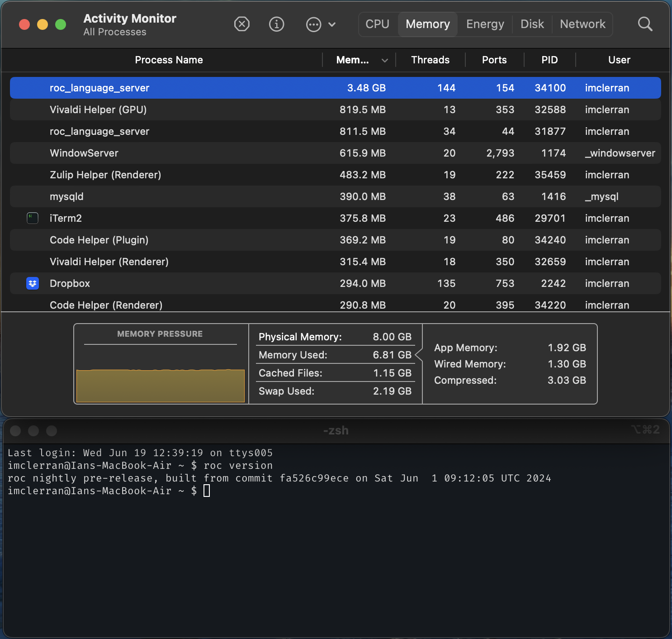Click the 135 threads value for Dropbox
The width and height of the screenshot is (672, 639).
[x=446, y=283]
